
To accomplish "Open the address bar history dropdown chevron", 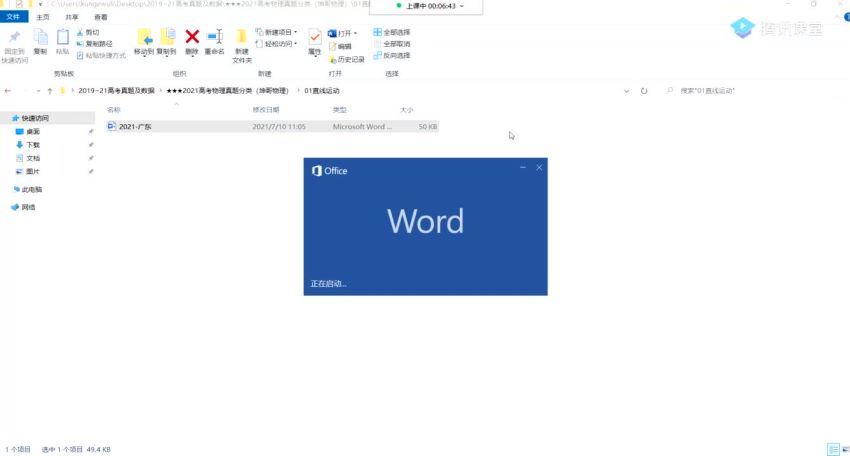I will pyautogui.click(x=626, y=91).
